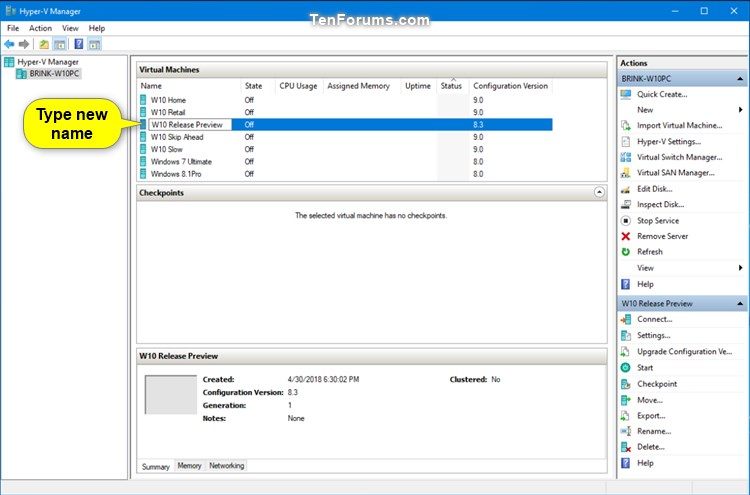Select the W10 Home virtual machine name
The height and width of the screenshot is (495, 750).
168,100
